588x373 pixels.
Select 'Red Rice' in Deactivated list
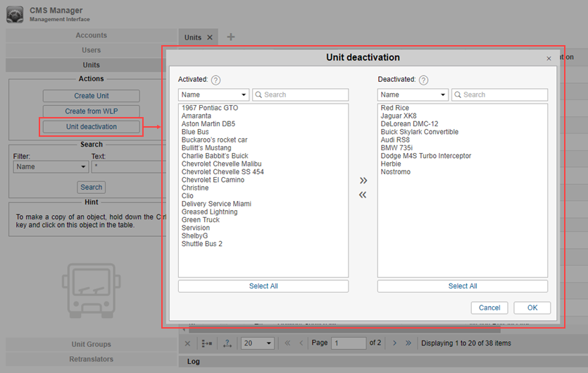pyautogui.click(x=395, y=108)
